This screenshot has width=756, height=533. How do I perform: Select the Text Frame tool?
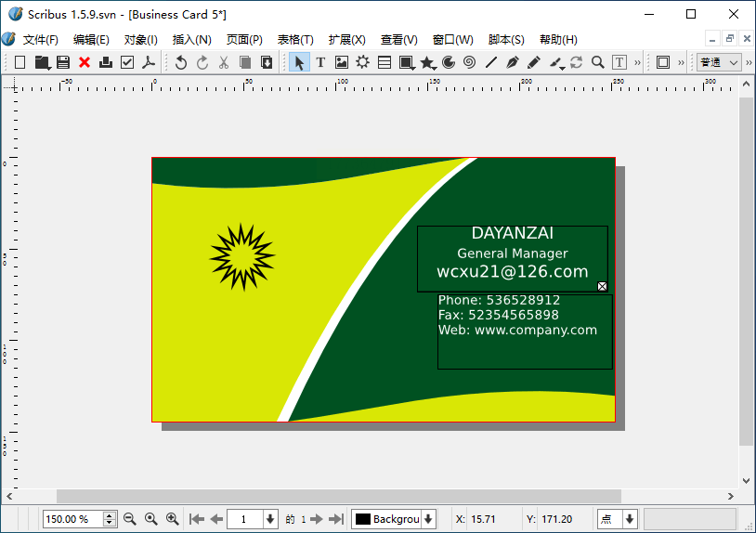(320, 62)
